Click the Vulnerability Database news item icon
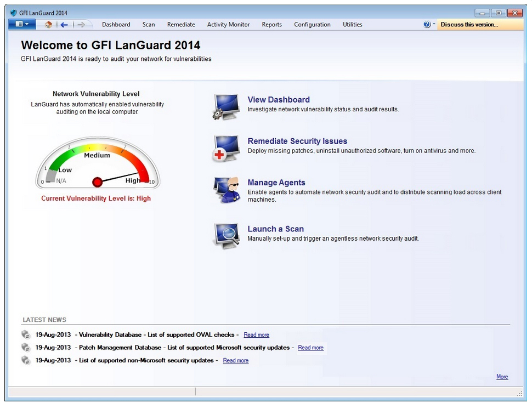The width and height of the screenshot is (532, 403). coord(26,334)
